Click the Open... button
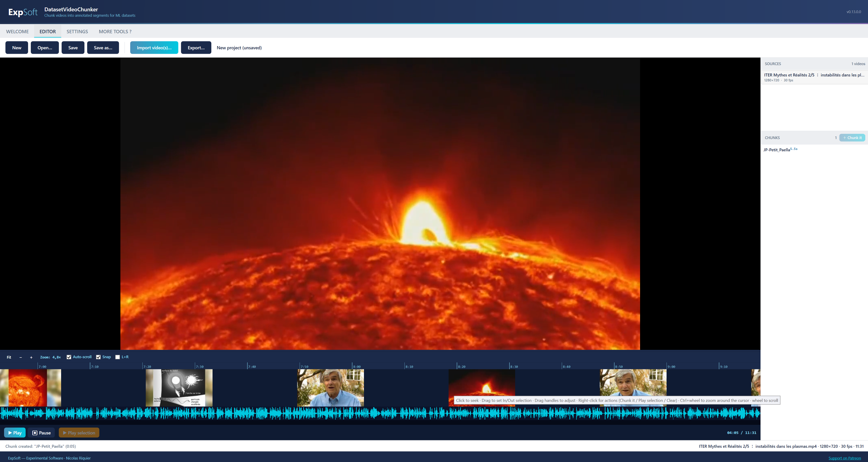 click(45, 47)
